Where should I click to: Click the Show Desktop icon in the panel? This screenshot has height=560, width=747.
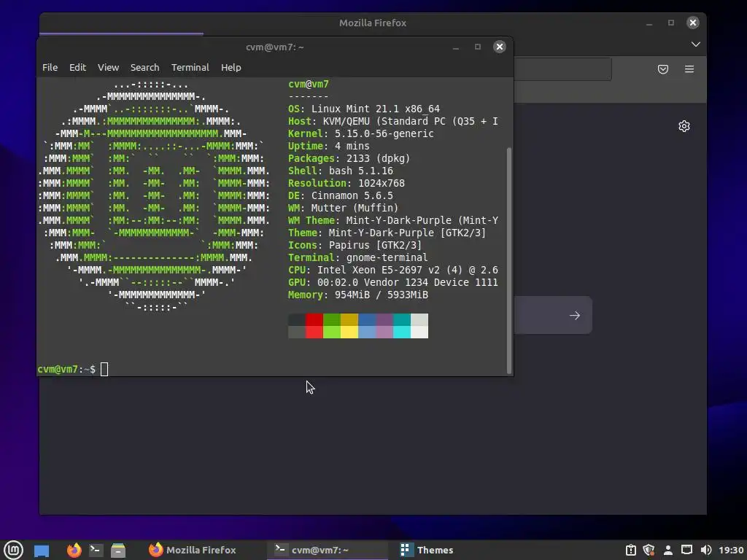click(42, 551)
